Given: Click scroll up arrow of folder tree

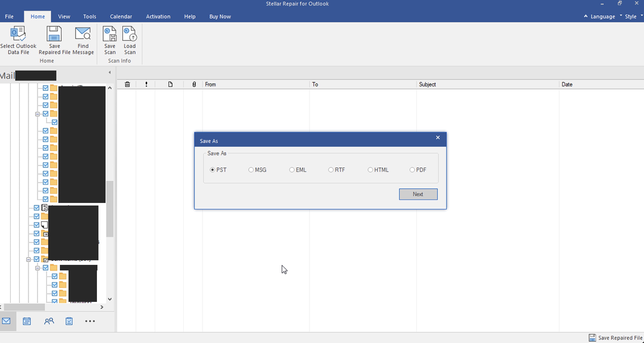Looking at the screenshot, I should tap(110, 88).
